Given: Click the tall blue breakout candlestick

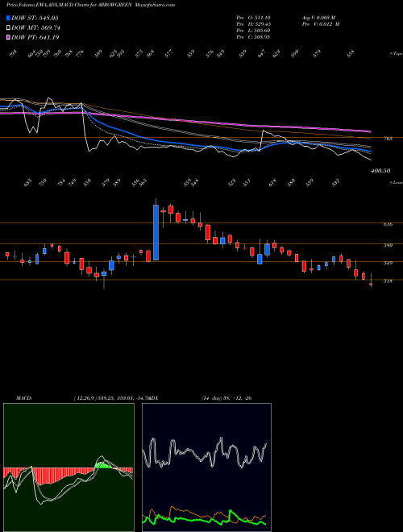Looking at the screenshot, I should click(x=156, y=232).
